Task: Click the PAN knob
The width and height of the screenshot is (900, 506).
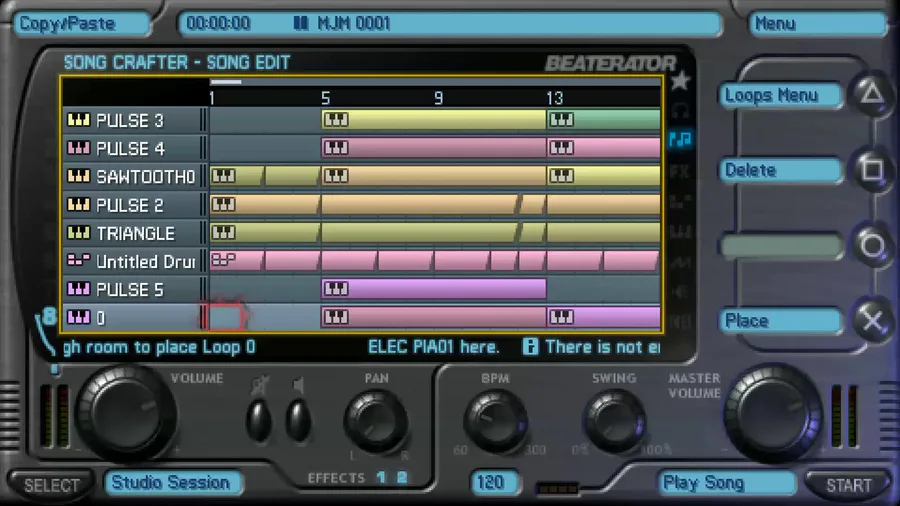Action: [x=376, y=422]
